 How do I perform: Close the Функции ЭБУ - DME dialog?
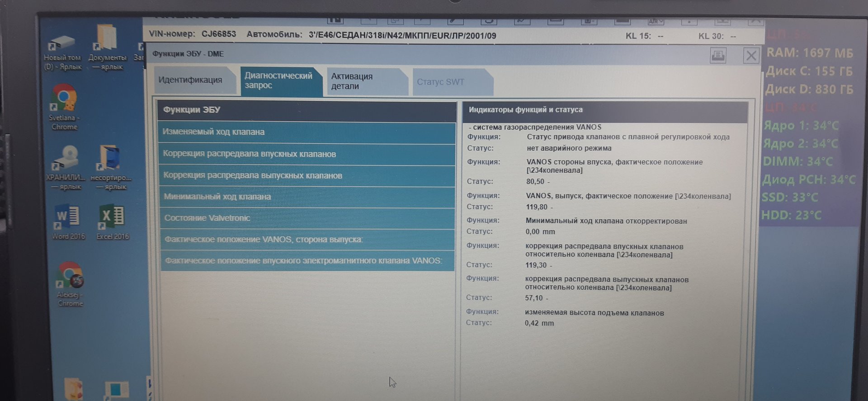coord(751,56)
